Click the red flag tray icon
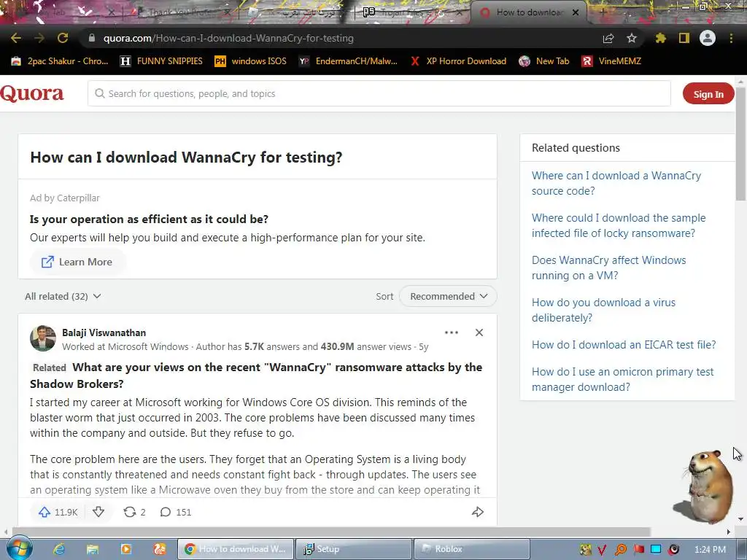This screenshot has height=560, width=747. click(638, 550)
